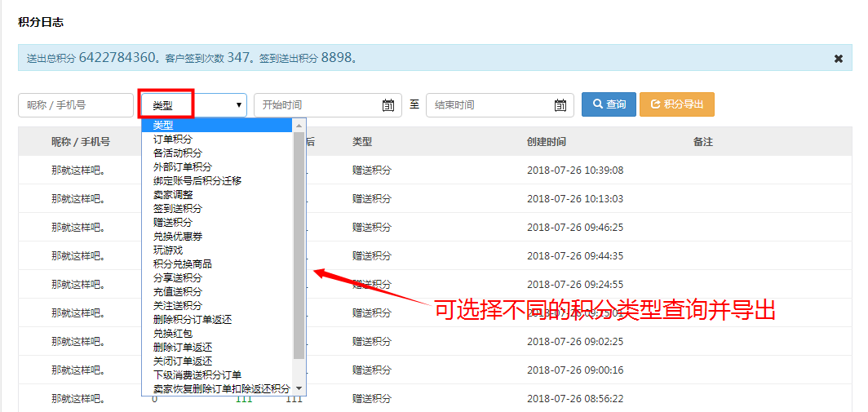868x412 pixels.
Task: Select 签到送积分 option in dropdown
Action: (178, 209)
